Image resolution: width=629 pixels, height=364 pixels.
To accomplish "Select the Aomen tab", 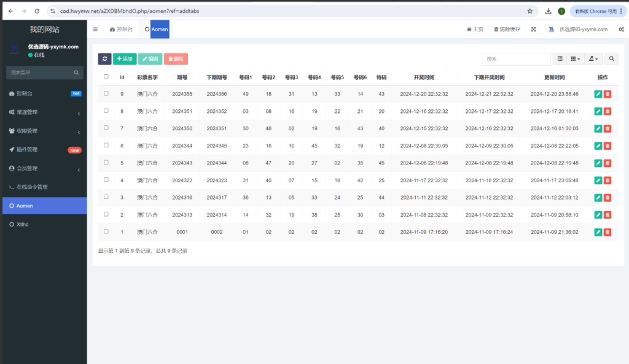I will point(157,29).
